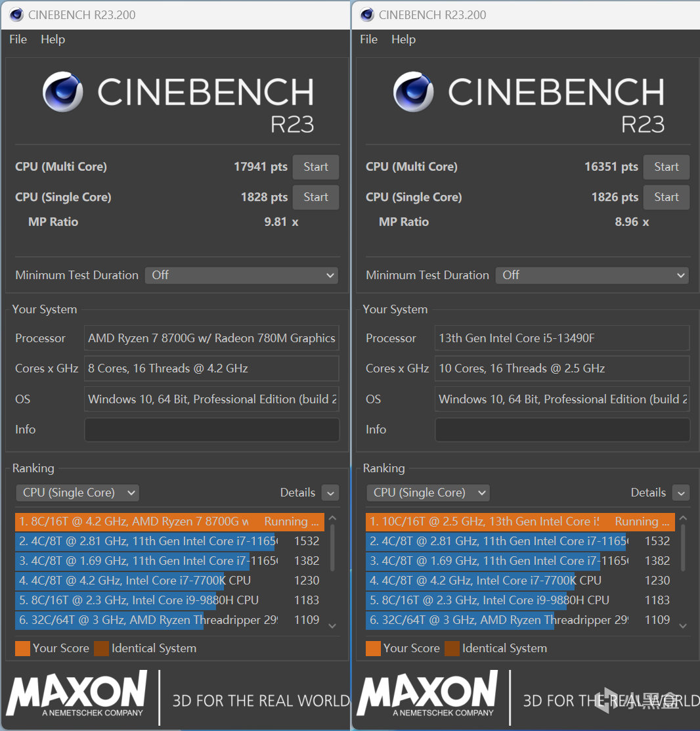
Task: Click the Cinebench sphere logo in left window
Action: pyautogui.click(x=63, y=92)
